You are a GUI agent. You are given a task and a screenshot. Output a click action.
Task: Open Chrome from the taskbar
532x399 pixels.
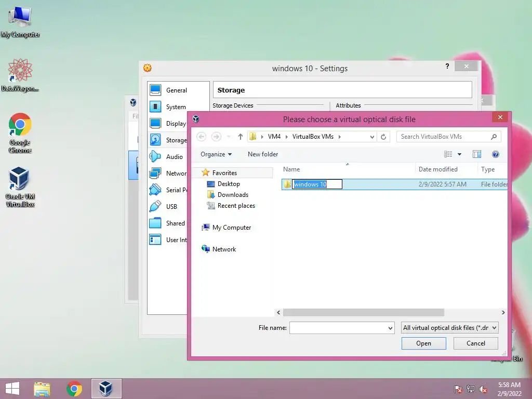[x=74, y=389]
